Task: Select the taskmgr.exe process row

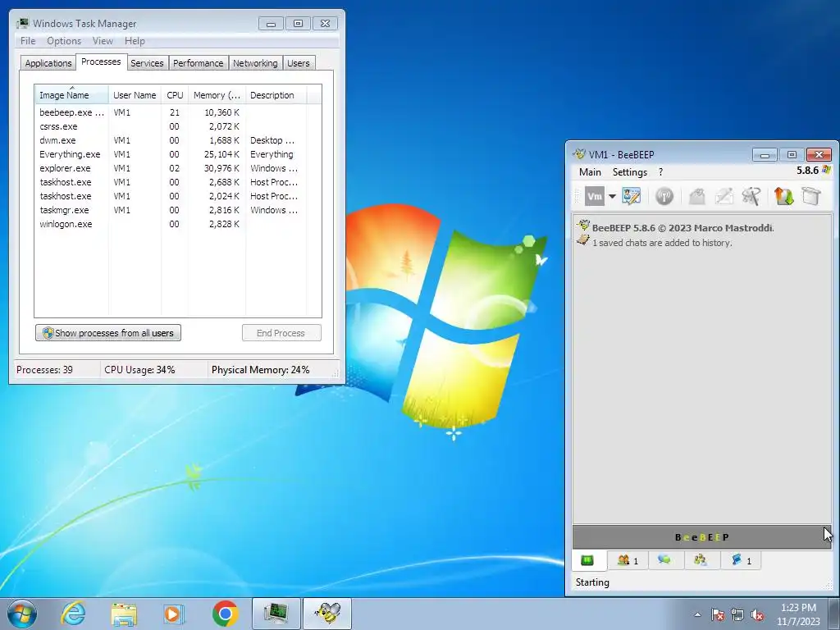Action: [x=171, y=210]
